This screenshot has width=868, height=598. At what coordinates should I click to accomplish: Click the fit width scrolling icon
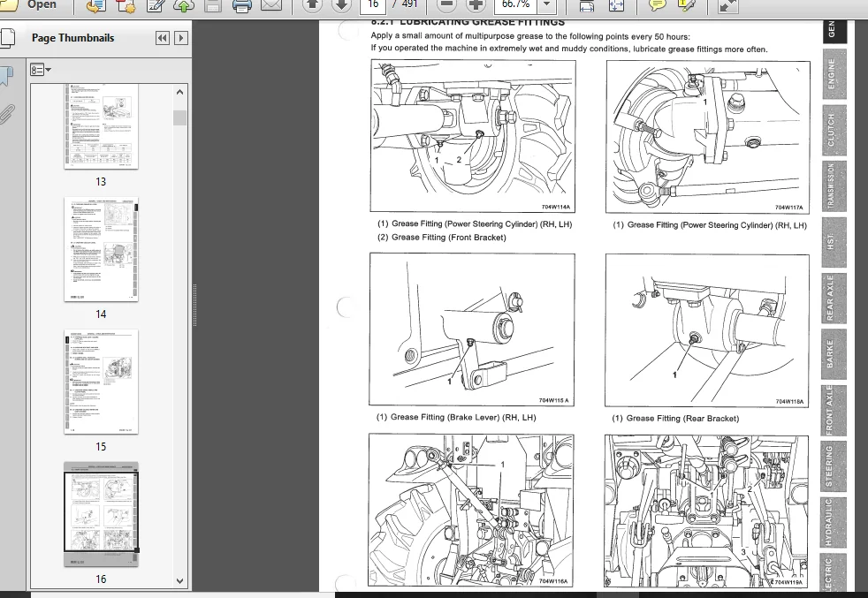(x=587, y=5)
